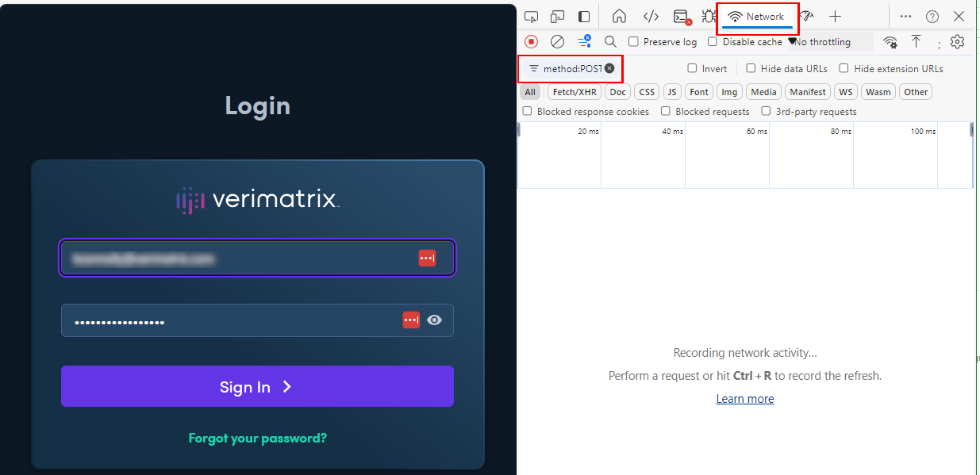Close the DevTools panel
The image size is (980, 475).
[x=959, y=17]
